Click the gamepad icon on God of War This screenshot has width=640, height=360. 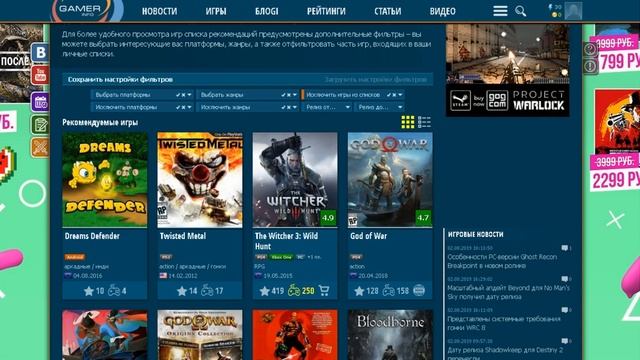[389, 291]
